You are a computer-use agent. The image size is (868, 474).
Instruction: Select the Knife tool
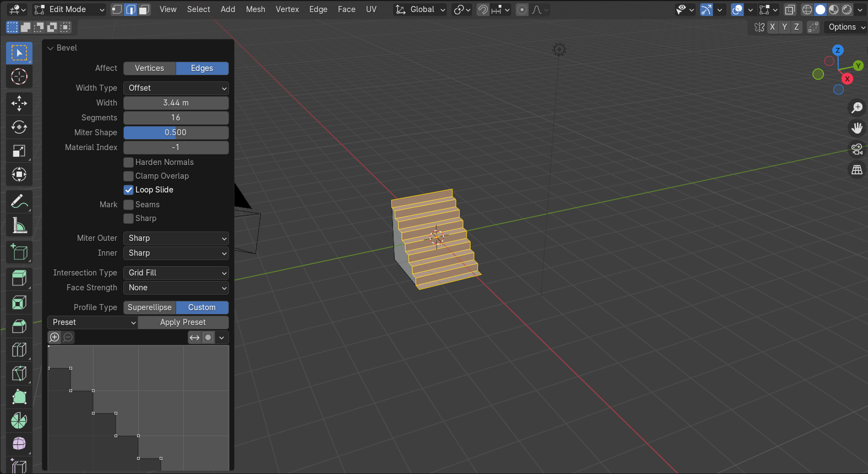(19, 373)
